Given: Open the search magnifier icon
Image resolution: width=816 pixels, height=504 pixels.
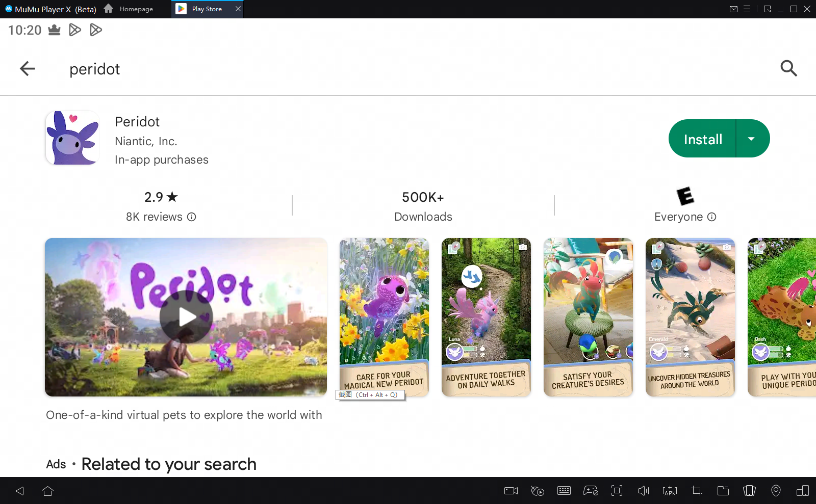Looking at the screenshot, I should click(788, 68).
